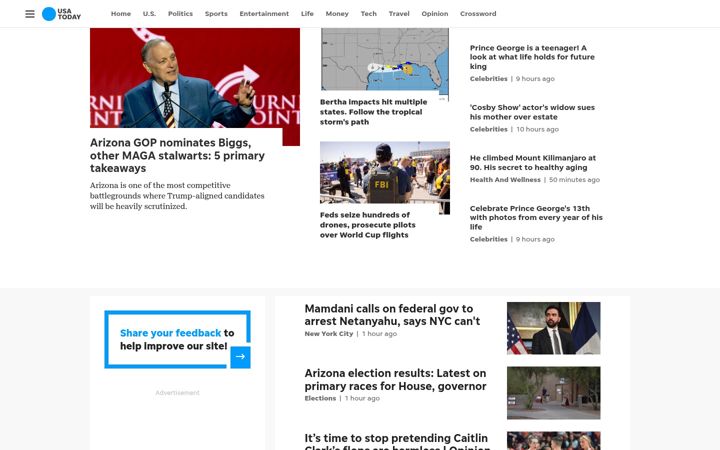Image resolution: width=720 pixels, height=450 pixels.
Task: Click the Advertisement label
Action: click(177, 393)
